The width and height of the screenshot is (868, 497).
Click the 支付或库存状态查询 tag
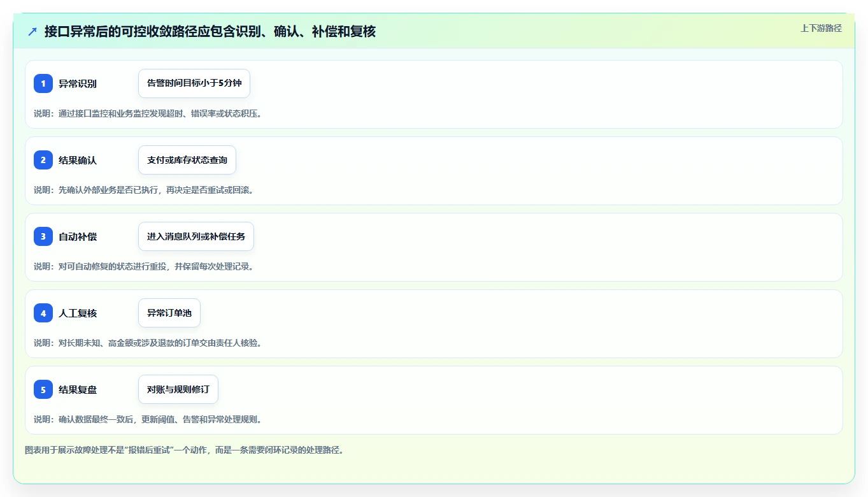[x=187, y=160]
